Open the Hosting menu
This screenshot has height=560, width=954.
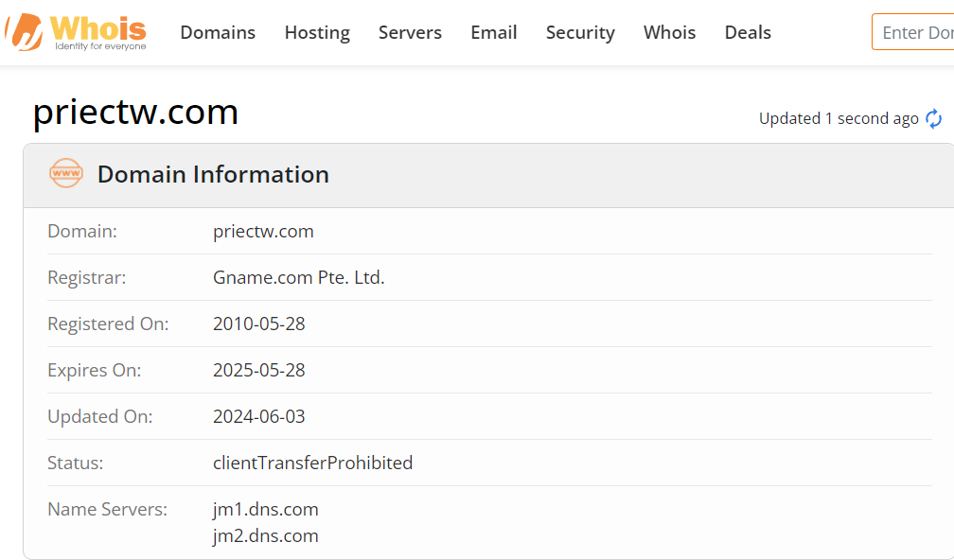317,32
